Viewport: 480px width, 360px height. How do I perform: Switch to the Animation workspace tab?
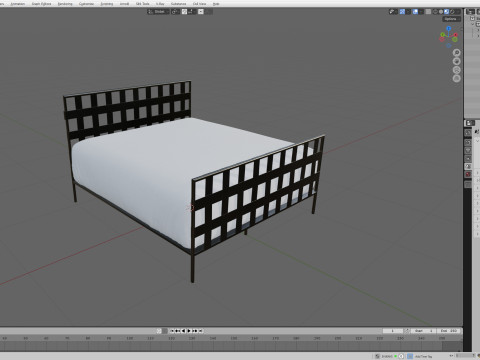pyautogui.click(x=18, y=4)
